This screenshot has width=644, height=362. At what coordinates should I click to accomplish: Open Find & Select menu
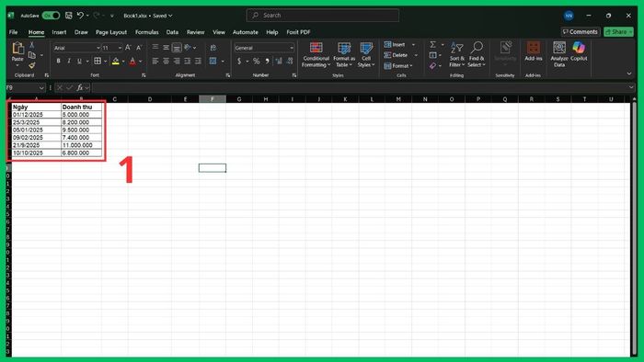477,54
